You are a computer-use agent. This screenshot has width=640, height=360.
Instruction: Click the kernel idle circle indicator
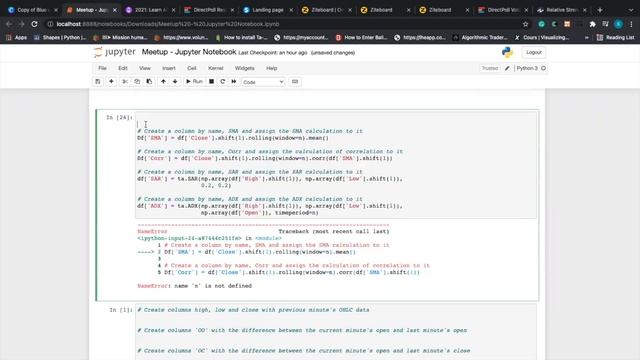[543, 68]
